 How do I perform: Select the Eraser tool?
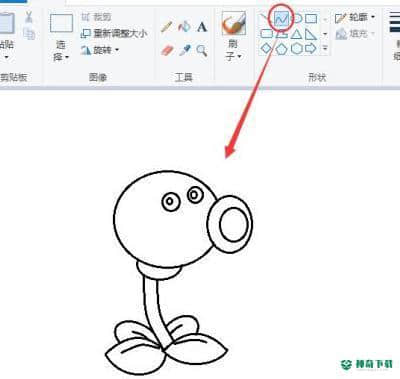pyautogui.click(x=167, y=51)
